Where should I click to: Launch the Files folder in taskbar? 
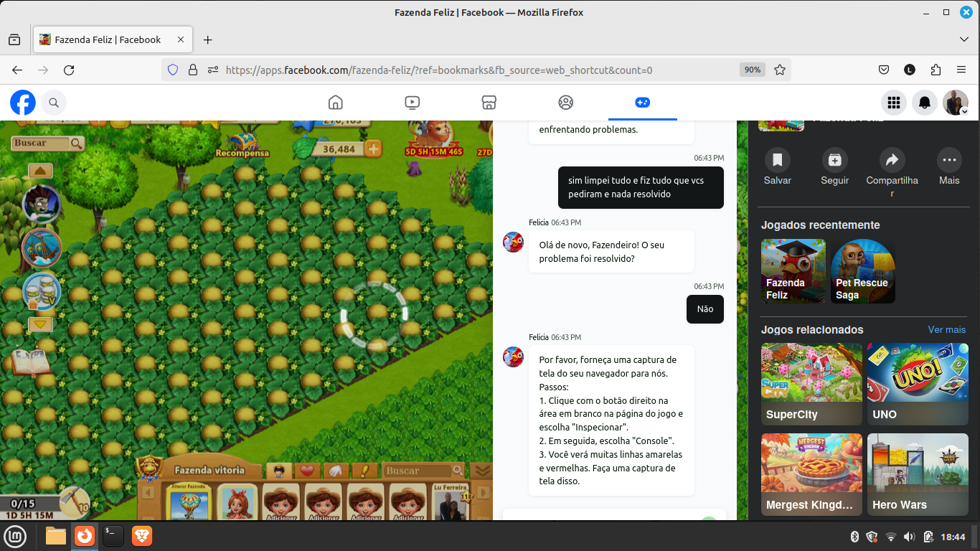click(56, 536)
